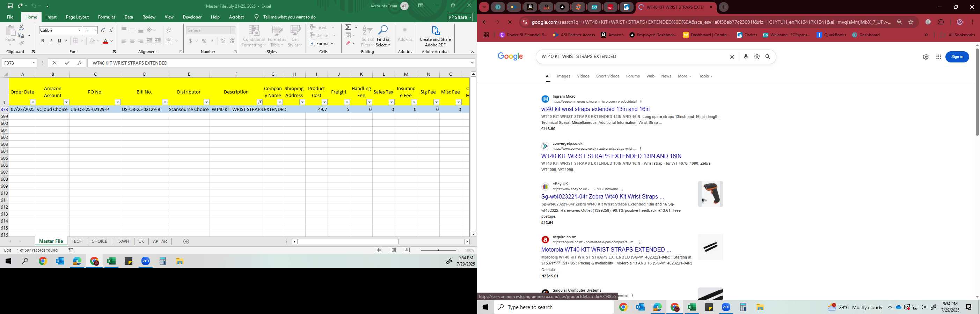
Task: Adjust the Excel zoom slider
Action: 438,250
